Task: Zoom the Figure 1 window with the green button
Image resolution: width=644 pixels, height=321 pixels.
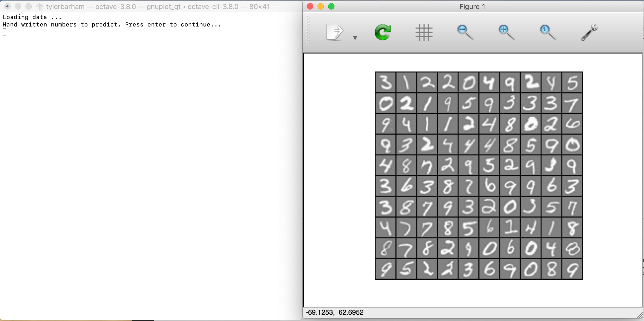Action: (x=331, y=7)
